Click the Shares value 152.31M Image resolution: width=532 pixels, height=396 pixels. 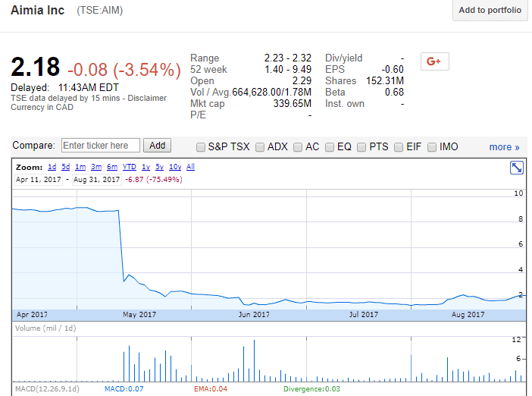[385, 81]
